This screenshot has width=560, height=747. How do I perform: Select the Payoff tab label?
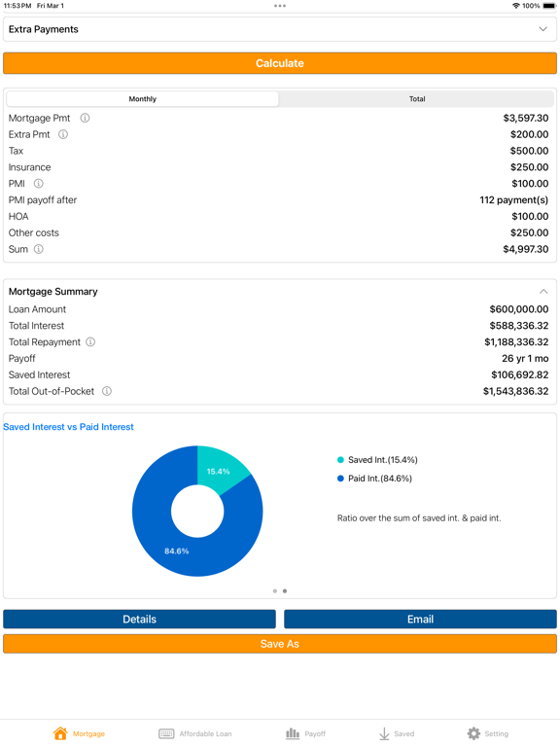click(x=315, y=733)
